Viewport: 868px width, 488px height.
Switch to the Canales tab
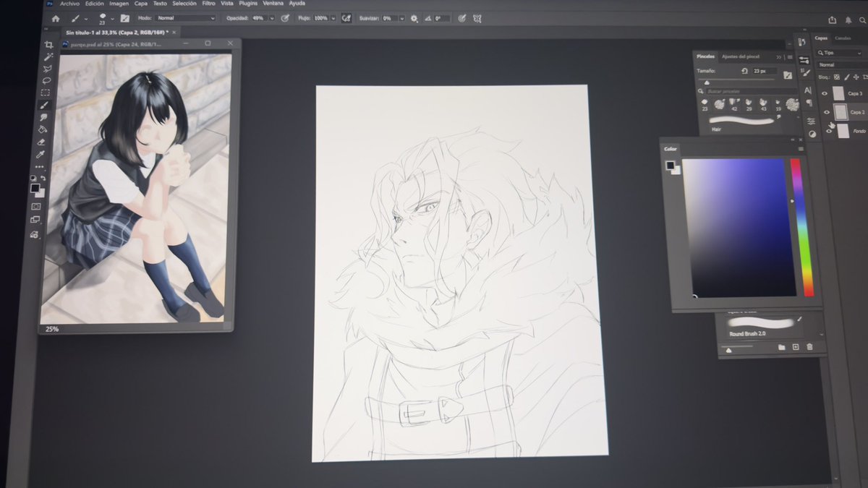click(x=843, y=38)
